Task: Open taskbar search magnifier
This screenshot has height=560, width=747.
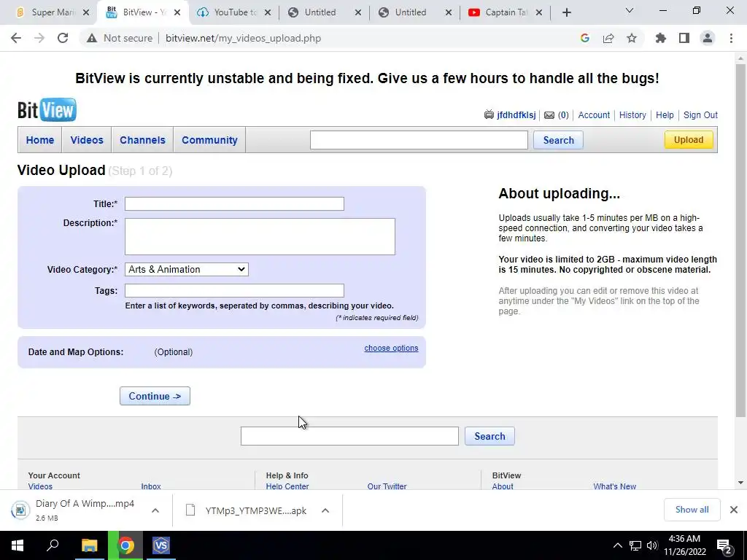Action: pyautogui.click(x=53, y=545)
